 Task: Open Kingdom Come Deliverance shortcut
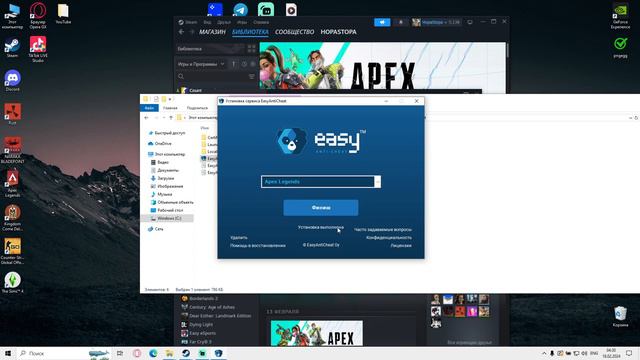pyautogui.click(x=12, y=218)
